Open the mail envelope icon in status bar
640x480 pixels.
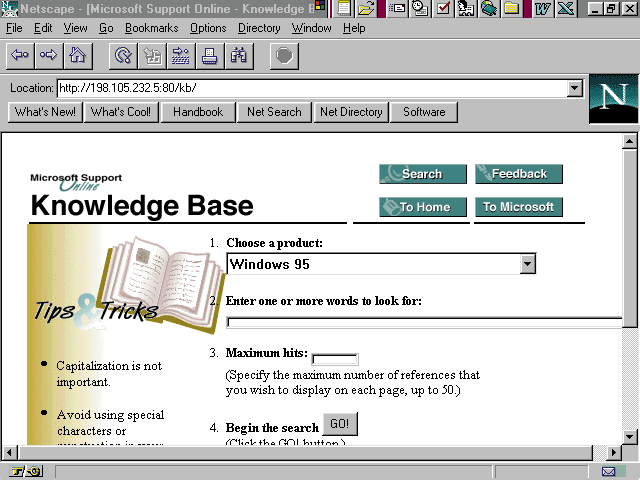click(x=608, y=472)
